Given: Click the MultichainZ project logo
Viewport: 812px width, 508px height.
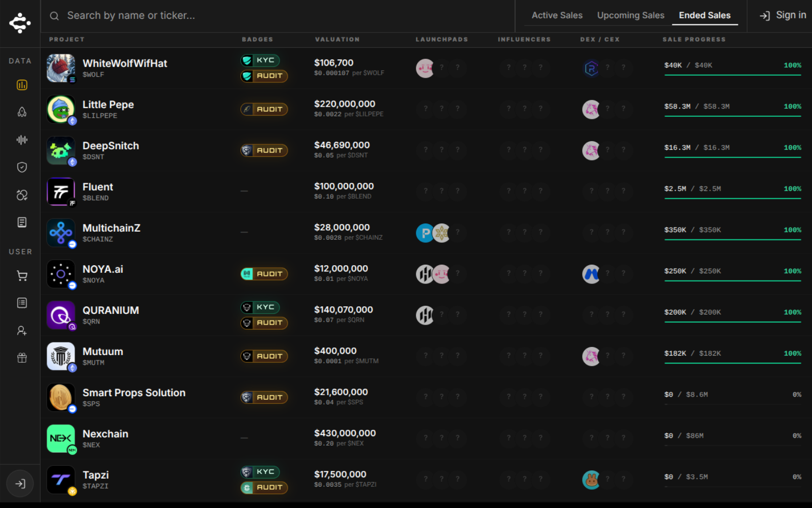Looking at the screenshot, I should tap(61, 233).
